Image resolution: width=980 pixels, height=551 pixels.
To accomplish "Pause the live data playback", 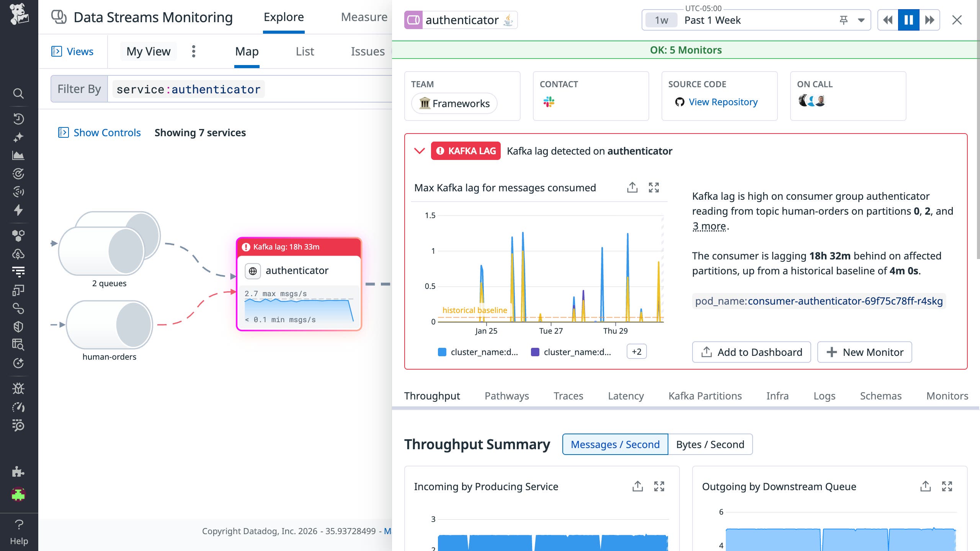I will [x=908, y=20].
